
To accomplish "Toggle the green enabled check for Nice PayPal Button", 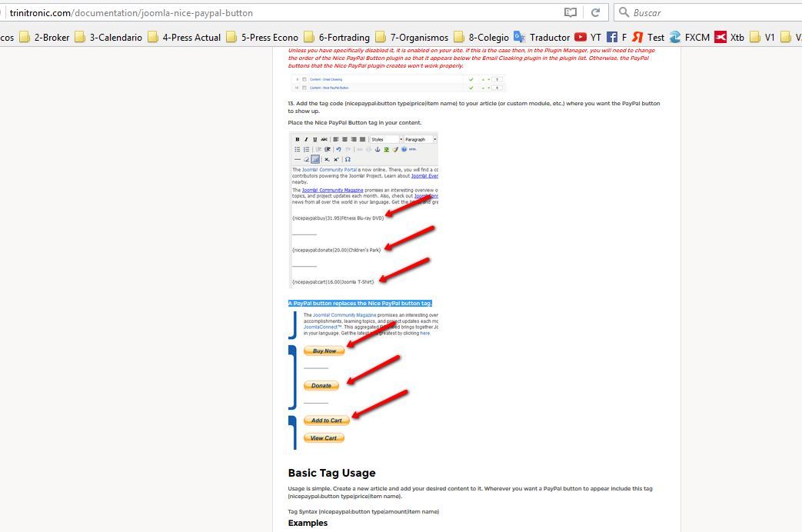I will 471,88.
